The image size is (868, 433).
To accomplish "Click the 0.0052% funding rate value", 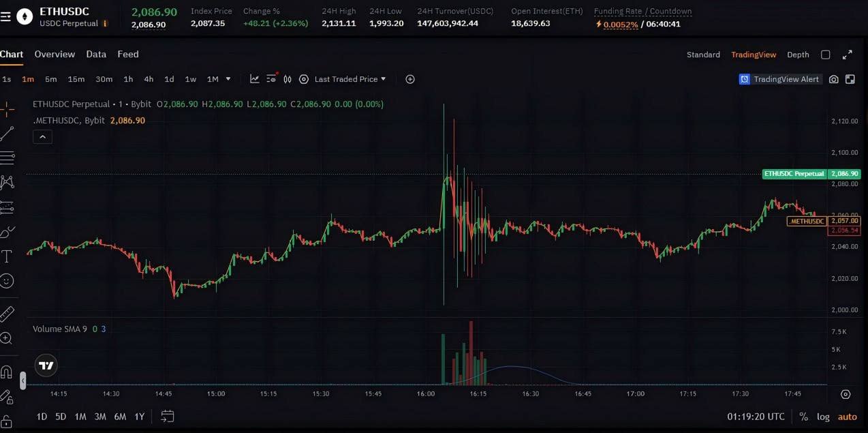I will click(621, 25).
